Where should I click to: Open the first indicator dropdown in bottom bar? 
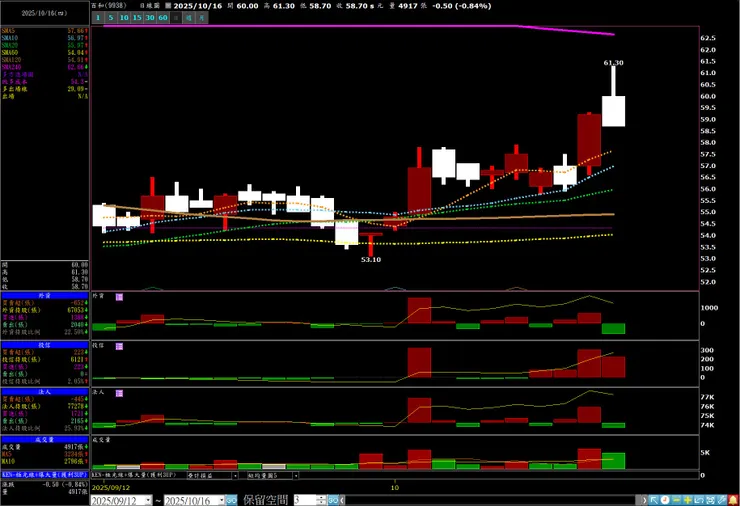[235, 475]
